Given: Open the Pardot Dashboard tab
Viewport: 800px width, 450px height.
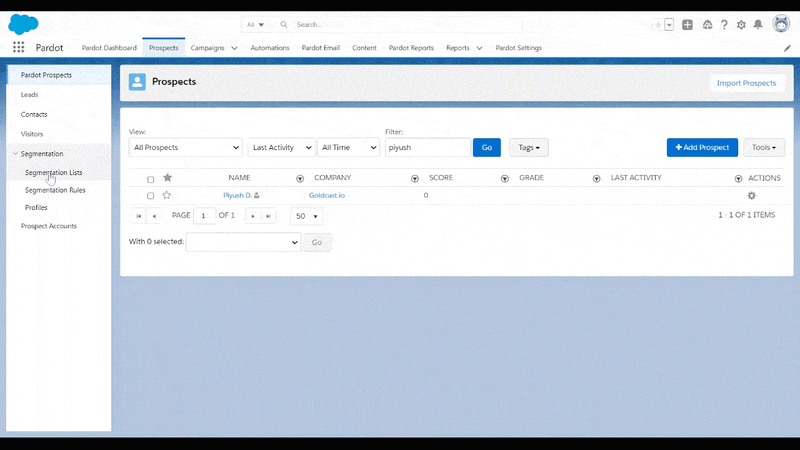Looking at the screenshot, I should (x=109, y=47).
